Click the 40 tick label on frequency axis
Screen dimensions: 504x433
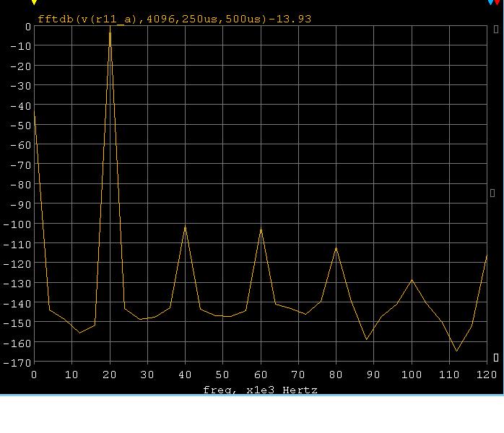[x=185, y=375]
